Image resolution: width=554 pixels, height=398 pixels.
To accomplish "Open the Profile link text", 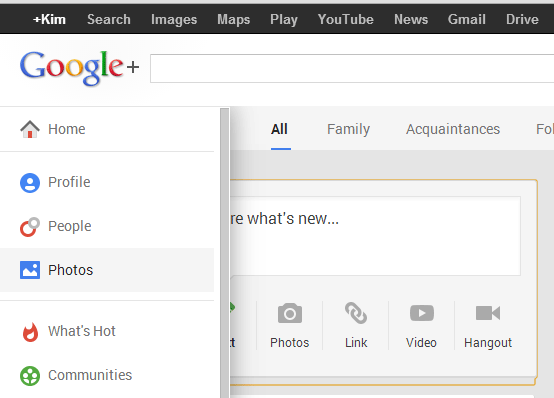I will pos(69,182).
